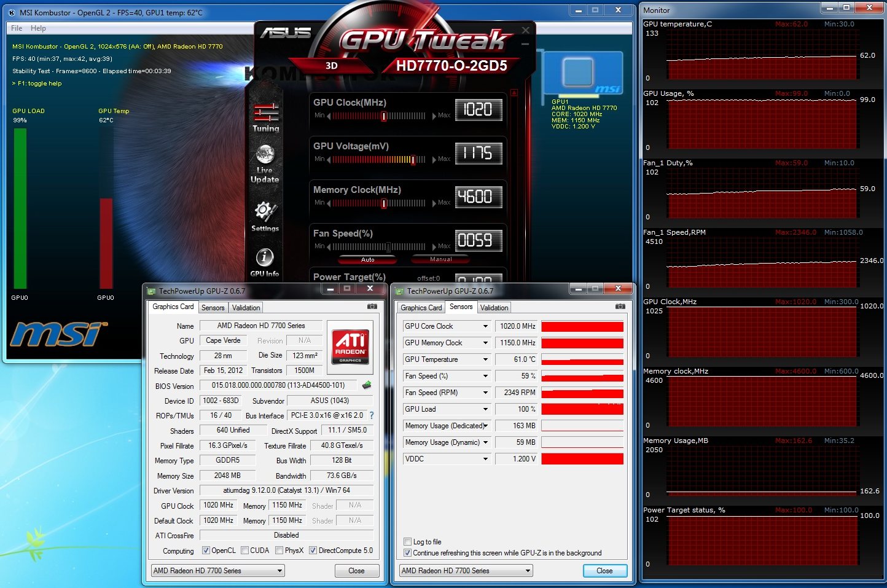This screenshot has height=588, width=887.
Task: Click the Bus Interface question mark
Action: pos(372,415)
